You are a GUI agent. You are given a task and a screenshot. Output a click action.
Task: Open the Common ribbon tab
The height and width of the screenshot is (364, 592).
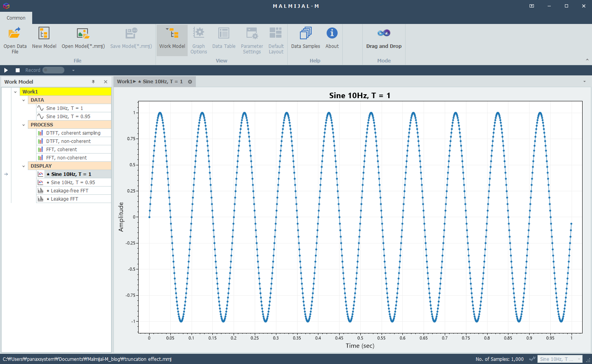click(16, 18)
